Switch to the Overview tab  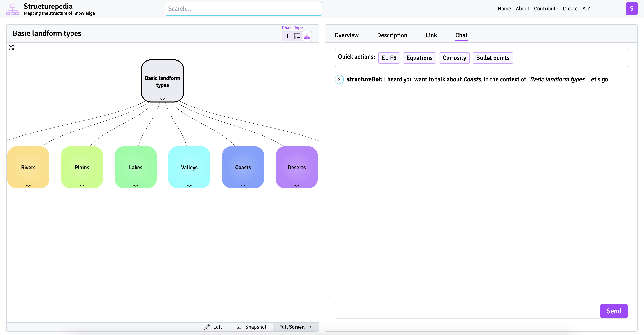tap(347, 35)
